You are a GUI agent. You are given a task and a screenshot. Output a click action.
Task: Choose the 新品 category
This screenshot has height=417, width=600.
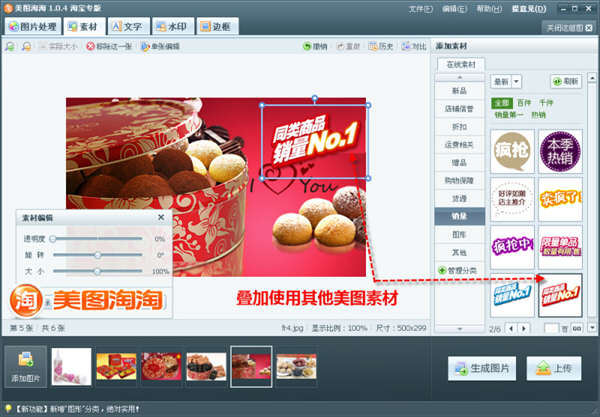(x=460, y=91)
